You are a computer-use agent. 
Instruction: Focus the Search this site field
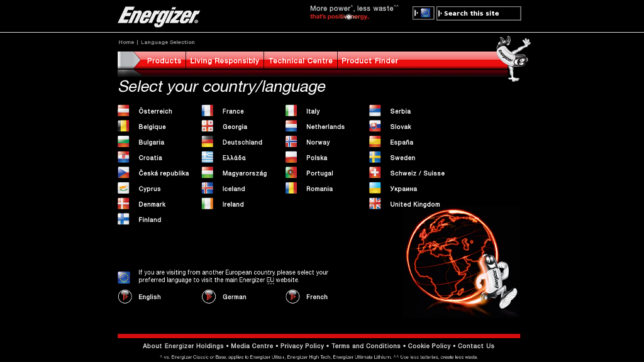[x=479, y=13]
